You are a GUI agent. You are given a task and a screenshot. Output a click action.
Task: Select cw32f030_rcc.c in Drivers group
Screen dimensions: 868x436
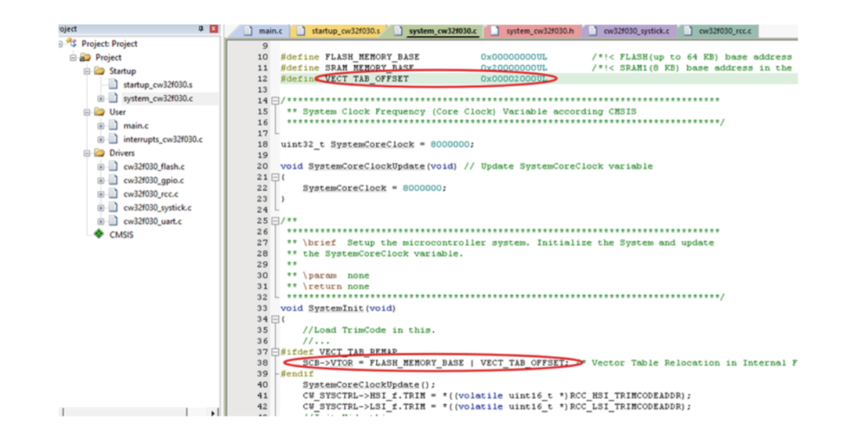(x=150, y=194)
